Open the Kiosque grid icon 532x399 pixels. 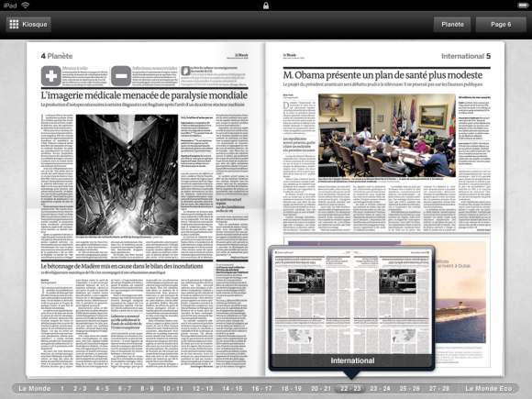pos(14,25)
